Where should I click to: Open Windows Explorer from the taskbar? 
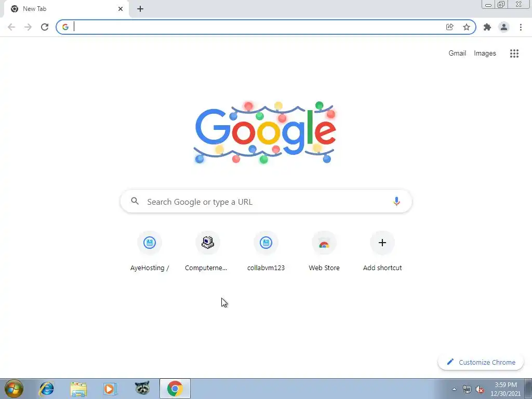(78, 389)
